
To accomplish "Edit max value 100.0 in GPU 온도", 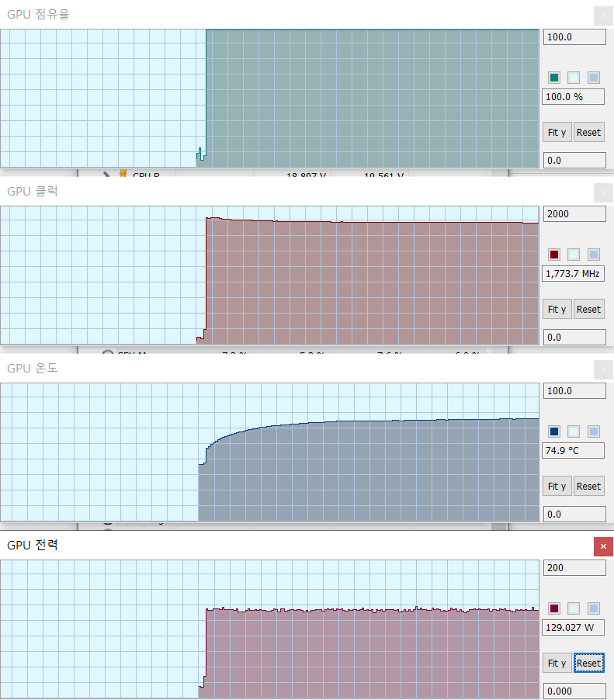I will 574,390.
